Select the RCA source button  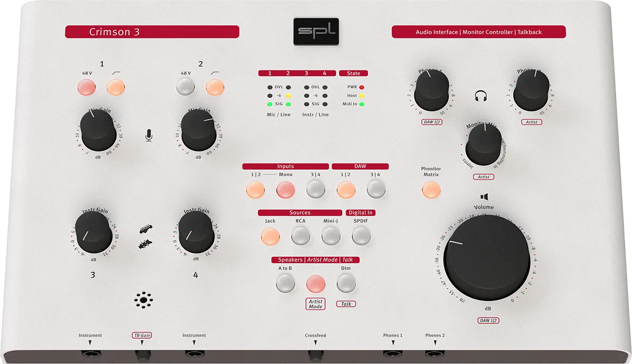coord(301,236)
